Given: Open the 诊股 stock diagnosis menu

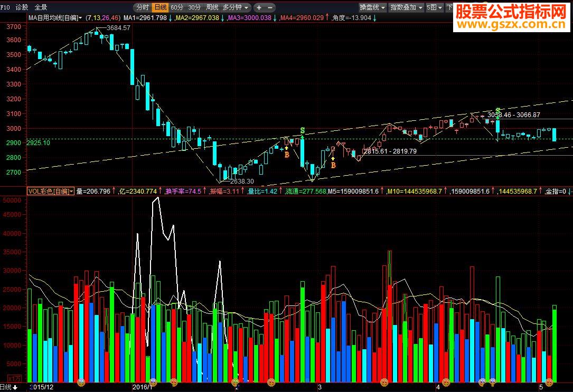Looking at the screenshot, I should (22, 7).
